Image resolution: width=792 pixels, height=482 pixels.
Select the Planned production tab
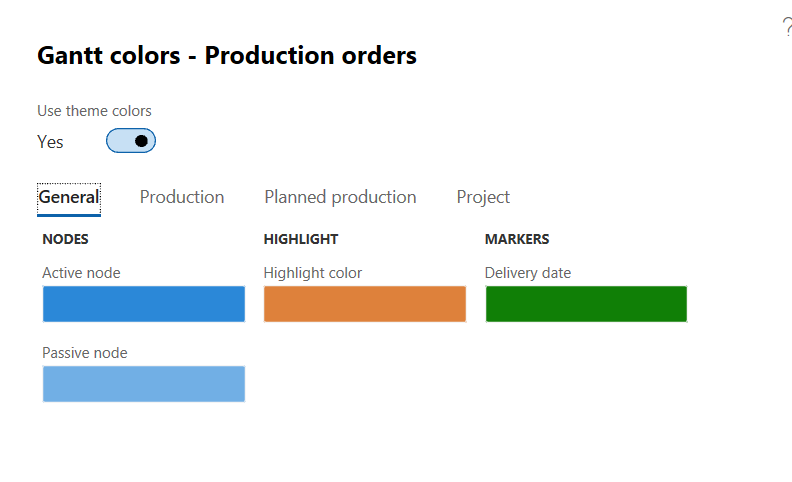point(340,197)
